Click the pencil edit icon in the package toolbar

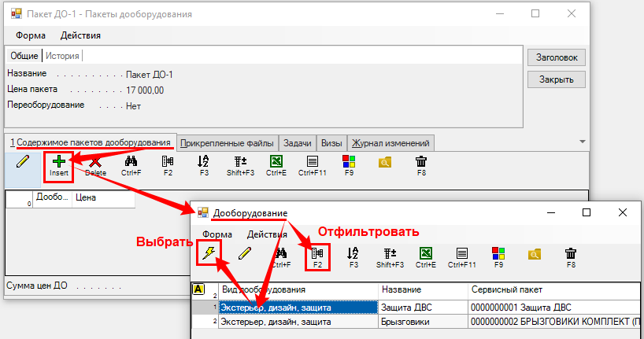pyautogui.click(x=22, y=161)
